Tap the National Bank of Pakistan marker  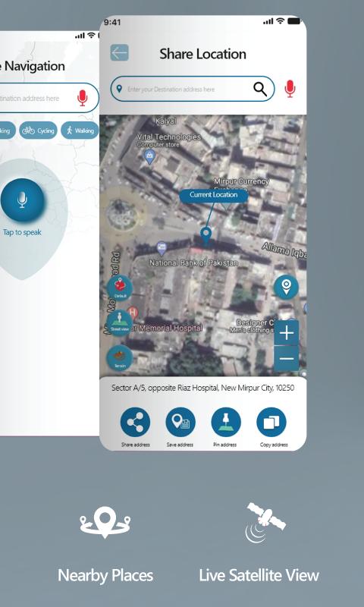pyautogui.click(x=162, y=248)
